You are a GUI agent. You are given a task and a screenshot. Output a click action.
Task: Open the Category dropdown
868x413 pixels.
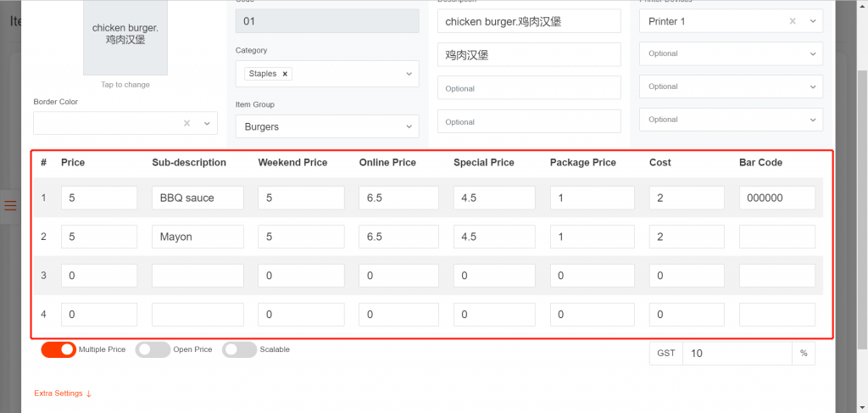(409, 74)
